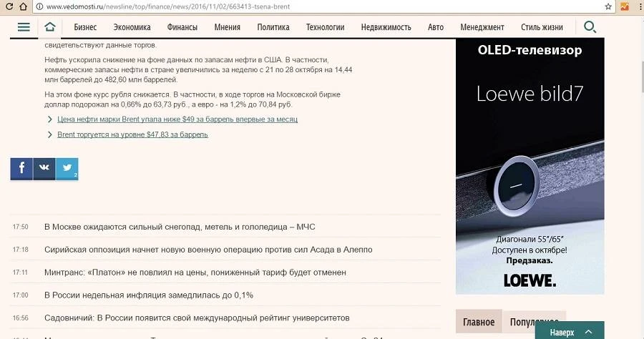644x339 pixels.
Task: Open the Экономика section
Action: (132, 27)
